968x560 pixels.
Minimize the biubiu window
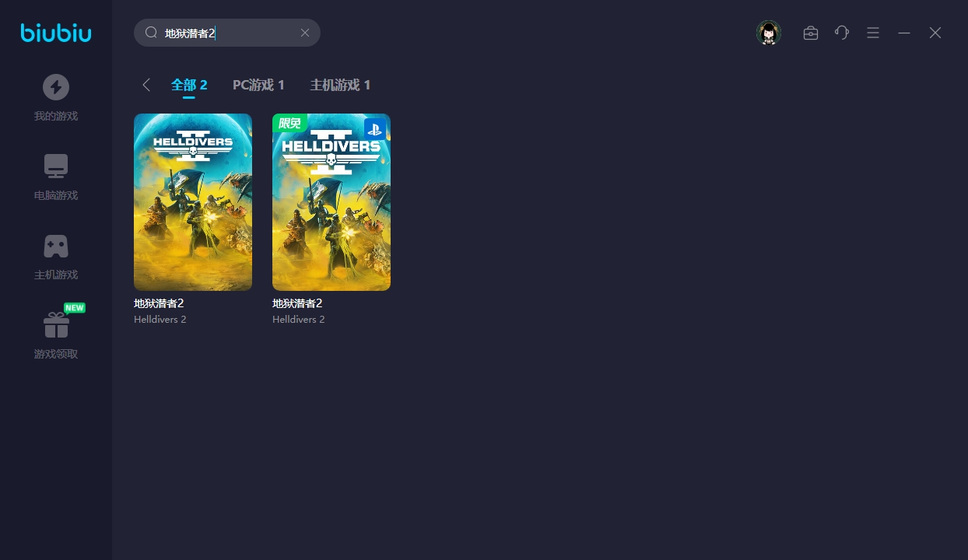pyautogui.click(x=904, y=33)
